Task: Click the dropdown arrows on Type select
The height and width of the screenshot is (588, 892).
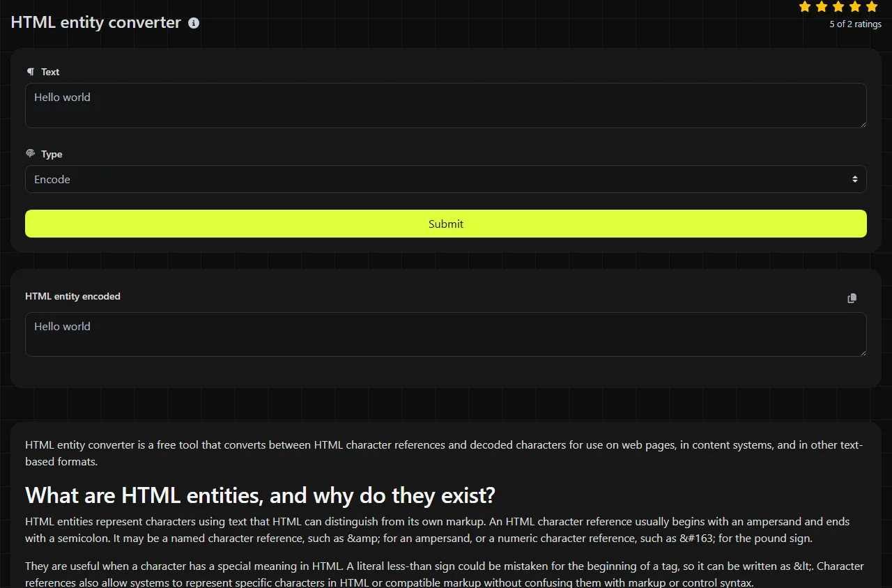Action: coord(855,179)
